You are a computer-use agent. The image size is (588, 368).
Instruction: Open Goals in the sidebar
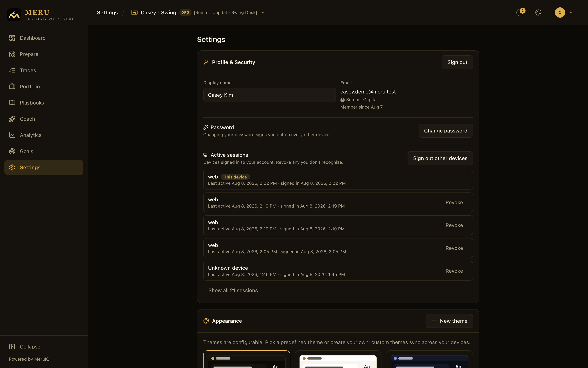tap(44, 151)
